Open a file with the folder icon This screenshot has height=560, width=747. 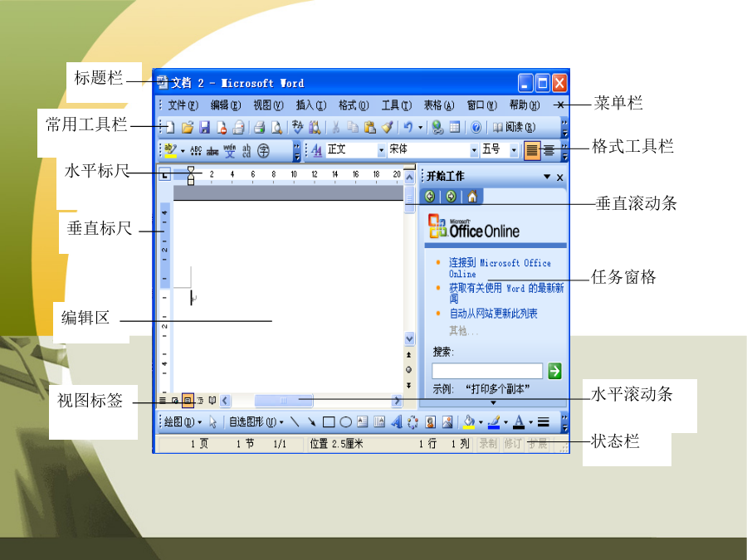point(188,127)
